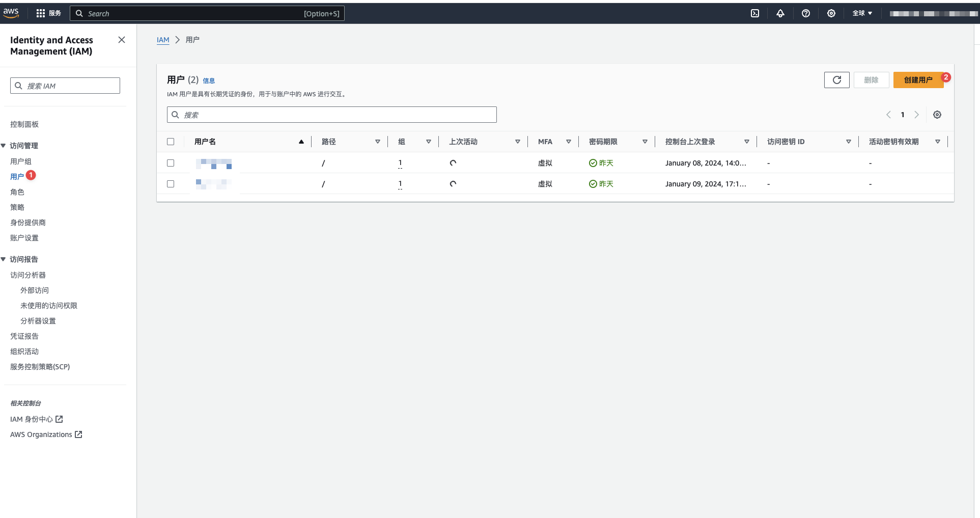Screen dimensions: 980x518
Task: Go to previous page of users
Action: [888, 115]
